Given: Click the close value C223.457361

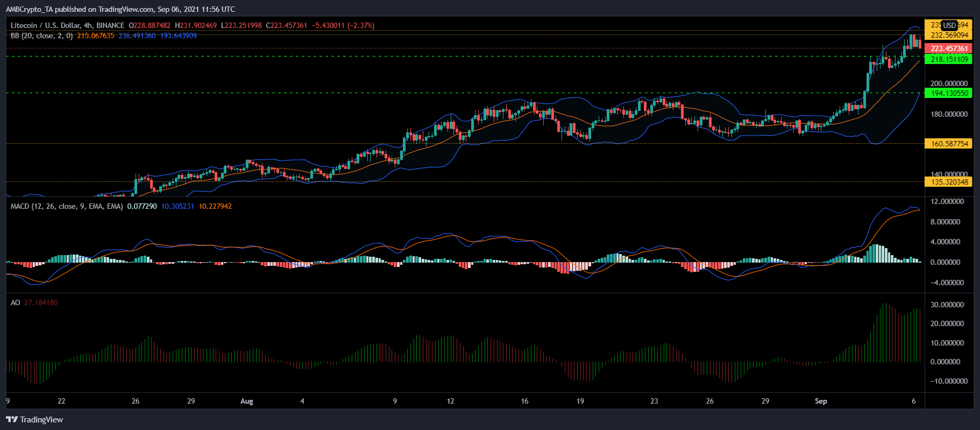Looking at the screenshot, I should pos(287,25).
